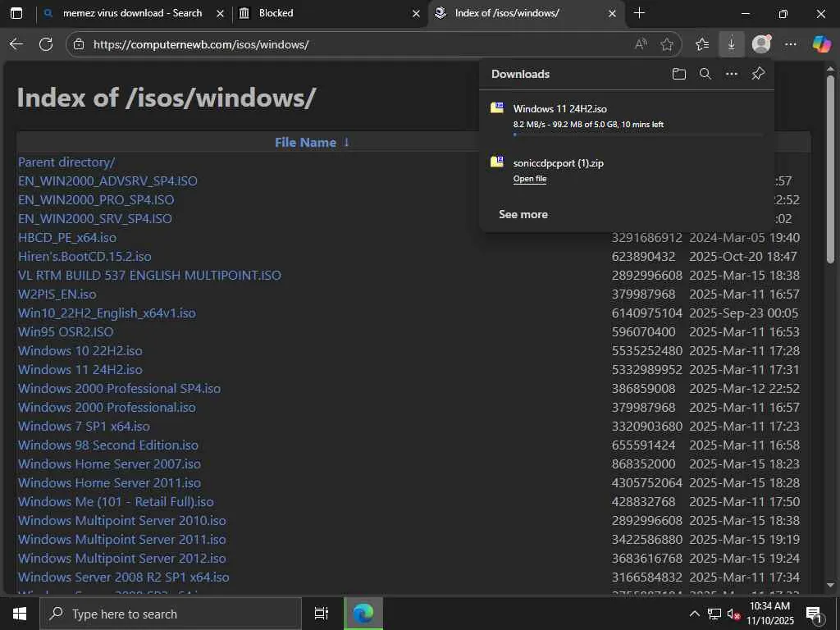This screenshot has height=630, width=840.
Task: Toggle the Downloads toolbar button
Action: (731, 44)
